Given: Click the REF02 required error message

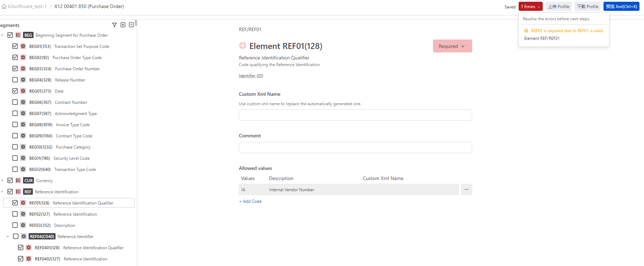Looking at the screenshot, I should tap(567, 31).
